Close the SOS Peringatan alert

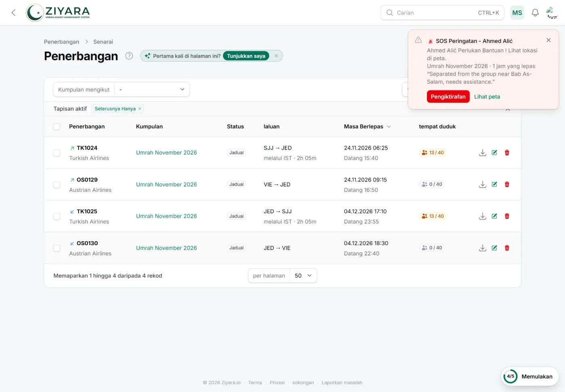point(548,40)
